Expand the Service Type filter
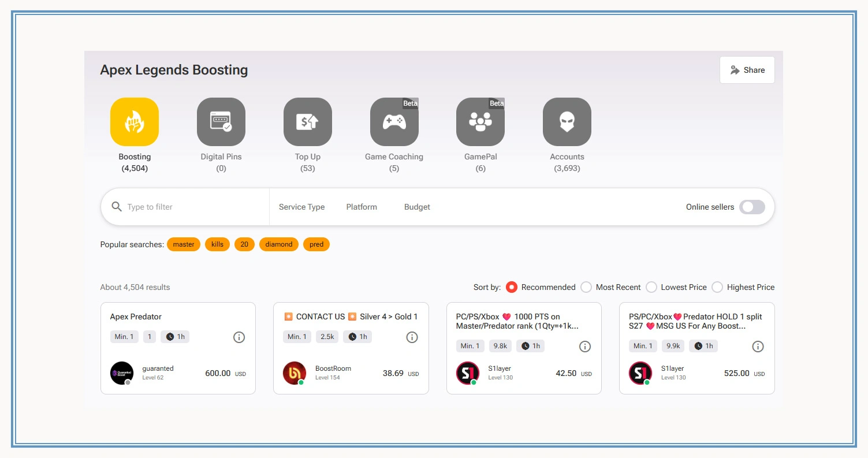 point(301,207)
